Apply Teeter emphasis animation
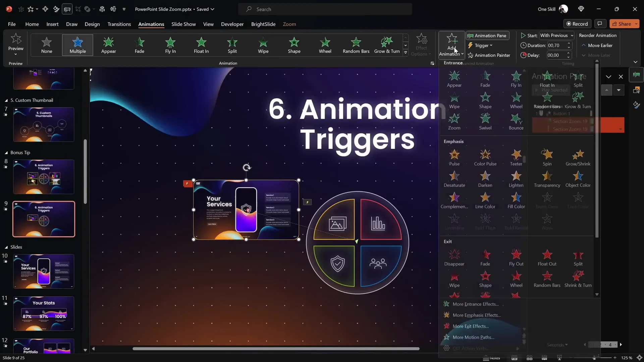This screenshot has width=644, height=362. point(516,158)
